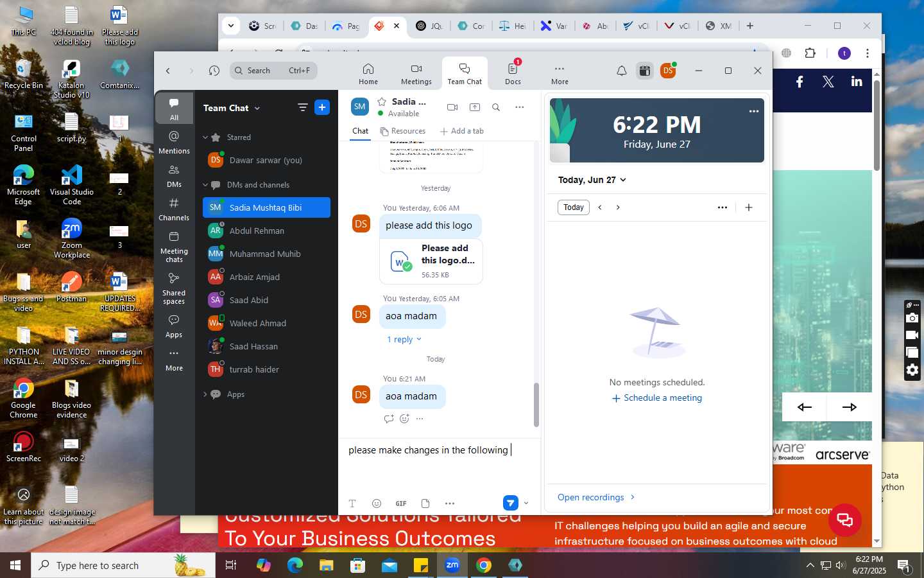Search in this chat using magnifier icon

coord(496,107)
